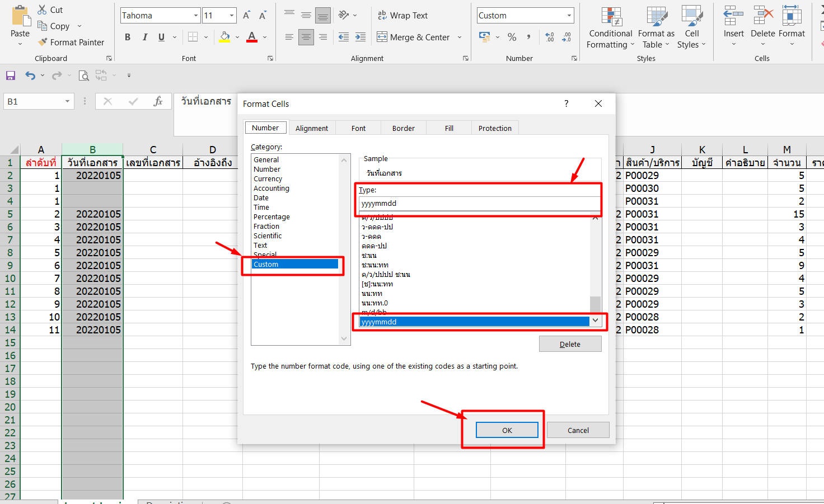
Task: Confirm with the OK button
Action: pos(507,430)
